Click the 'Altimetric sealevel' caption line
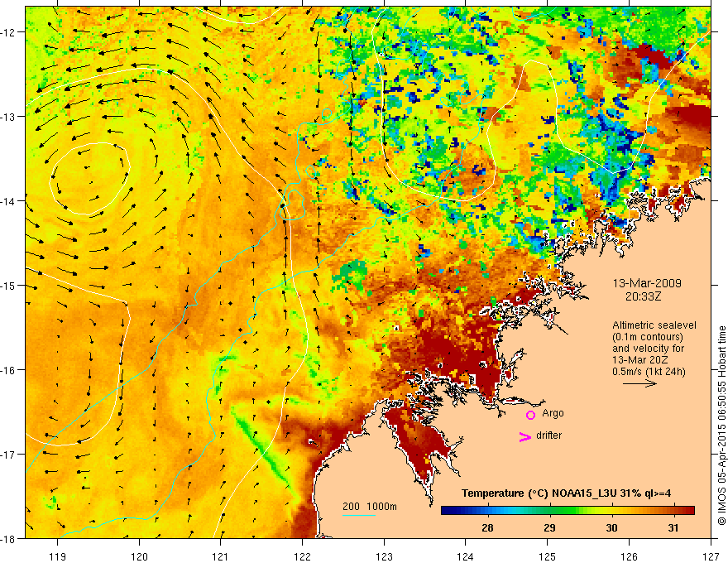The width and height of the screenshot is (728, 563). coord(654,325)
